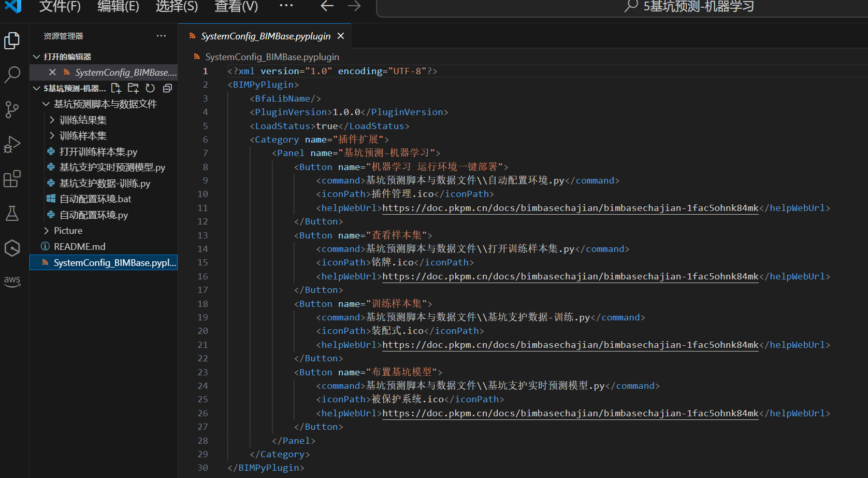Close the SystemConfig_BIMBase.pyplugin editor tab

pos(341,36)
